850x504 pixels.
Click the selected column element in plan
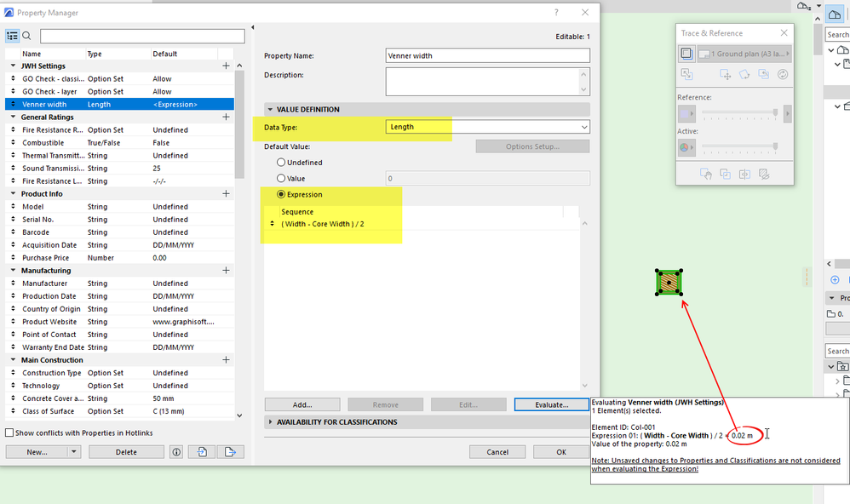tap(669, 283)
